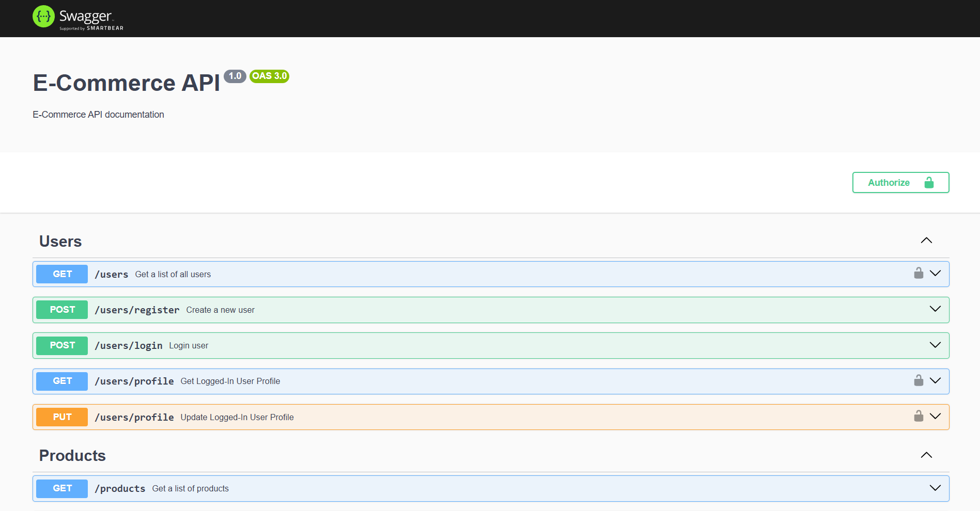Click the Swagger logo in the header
The image size is (980, 511).
click(x=77, y=17)
